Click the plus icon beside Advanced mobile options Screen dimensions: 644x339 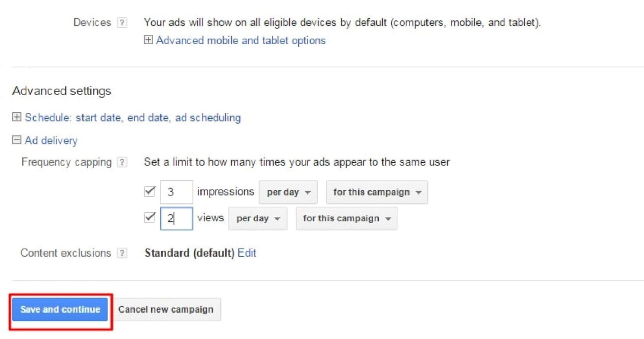[149, 40]
